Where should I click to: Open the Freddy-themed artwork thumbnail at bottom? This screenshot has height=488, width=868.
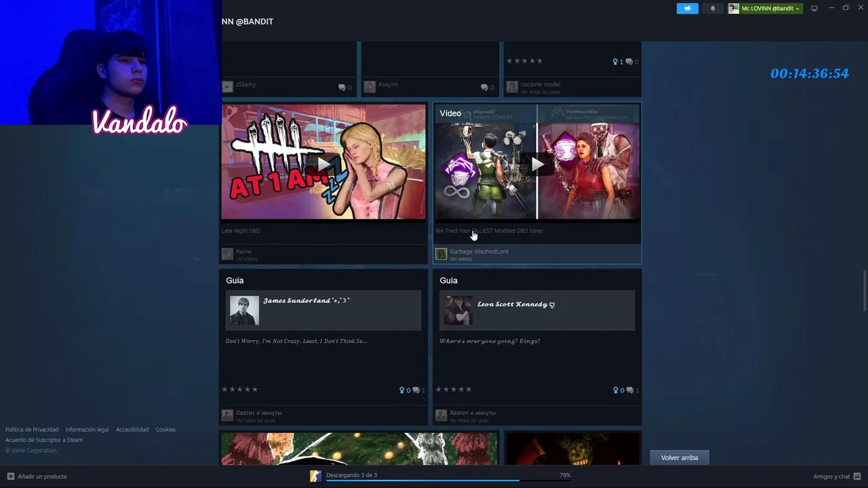click(572, 449)
